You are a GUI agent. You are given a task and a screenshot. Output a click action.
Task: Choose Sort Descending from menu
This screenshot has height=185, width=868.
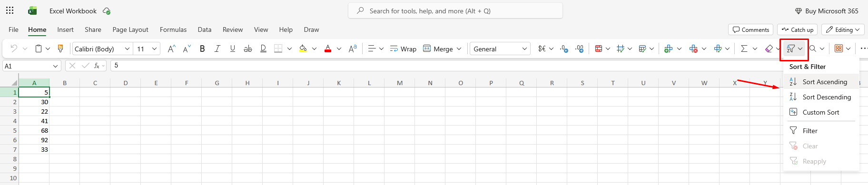coord(821,97)
